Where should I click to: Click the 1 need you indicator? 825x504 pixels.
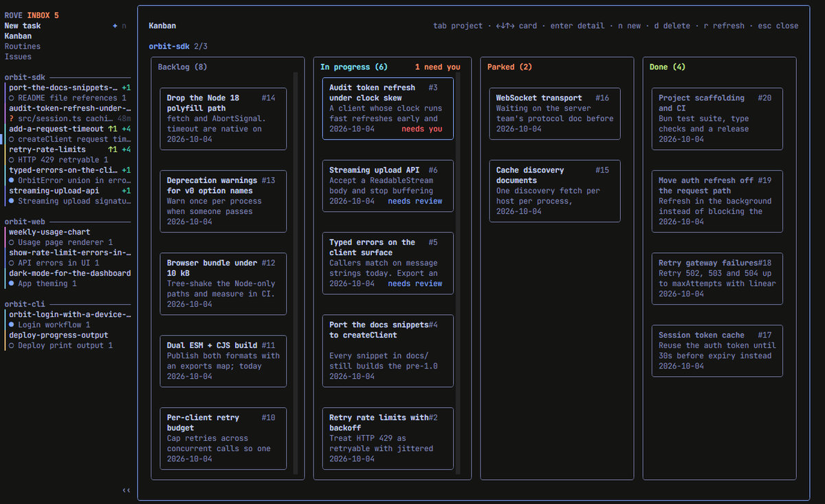(x=438, y=67)
